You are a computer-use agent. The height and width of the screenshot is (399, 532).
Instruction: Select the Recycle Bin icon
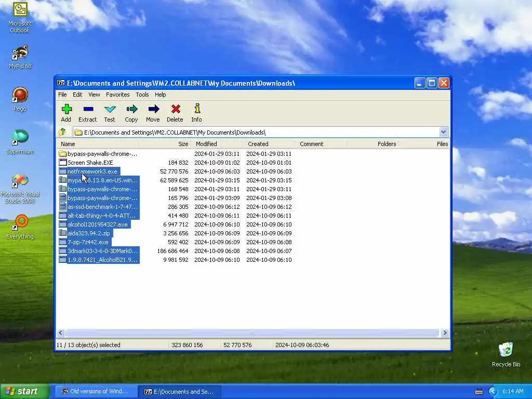tap(506, 354)
